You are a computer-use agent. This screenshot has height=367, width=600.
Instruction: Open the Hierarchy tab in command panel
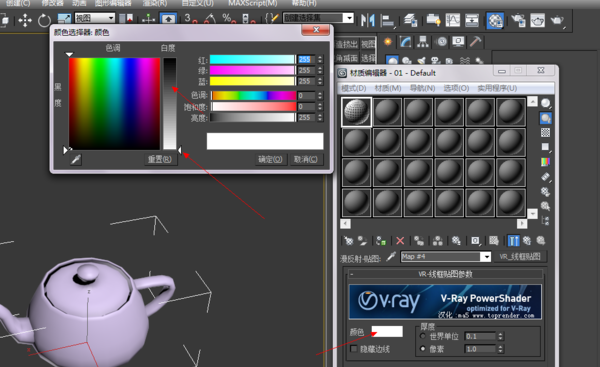point(423,41)
